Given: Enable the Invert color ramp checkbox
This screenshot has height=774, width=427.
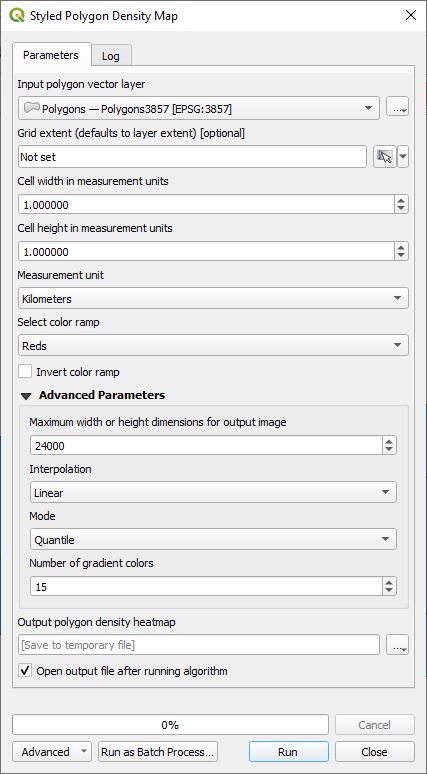Looking at the screenshot, I should click(24, 372).
